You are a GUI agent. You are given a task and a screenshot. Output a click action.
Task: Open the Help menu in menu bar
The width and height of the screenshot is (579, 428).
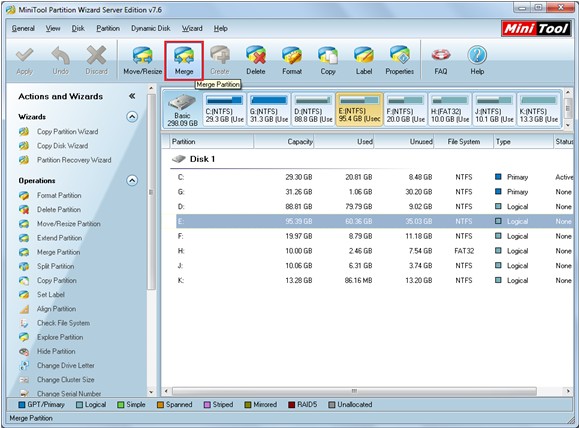220,28
